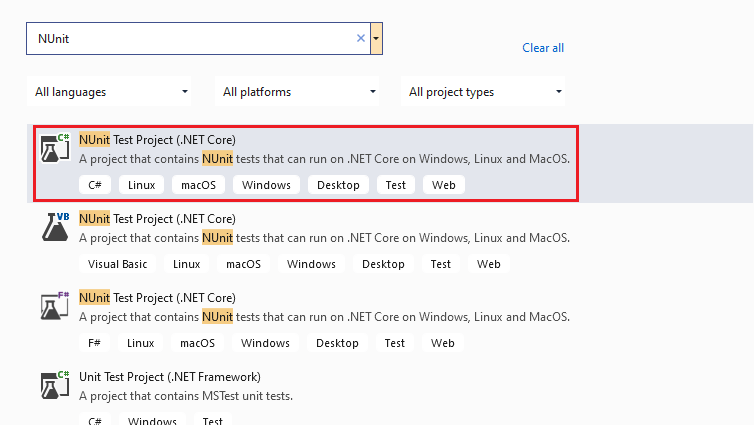Open the All project types dropdown
Viewport: 754px width, 425px height.
pos(485,92)
